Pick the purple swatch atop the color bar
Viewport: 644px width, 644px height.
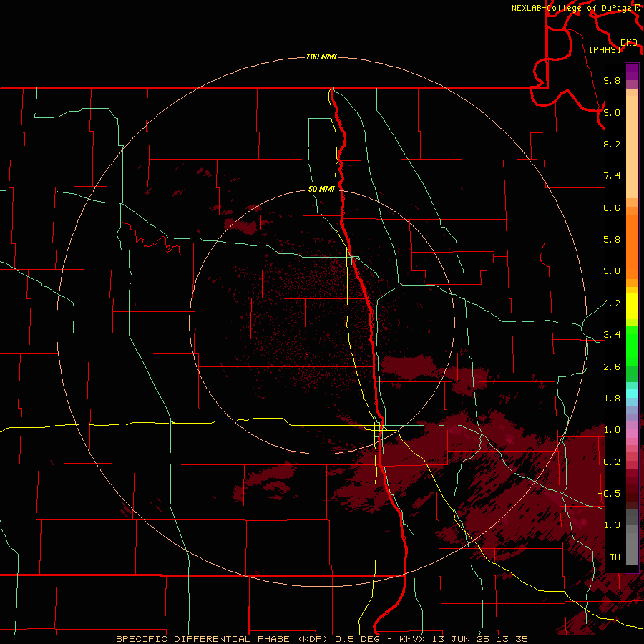[632, 72]
